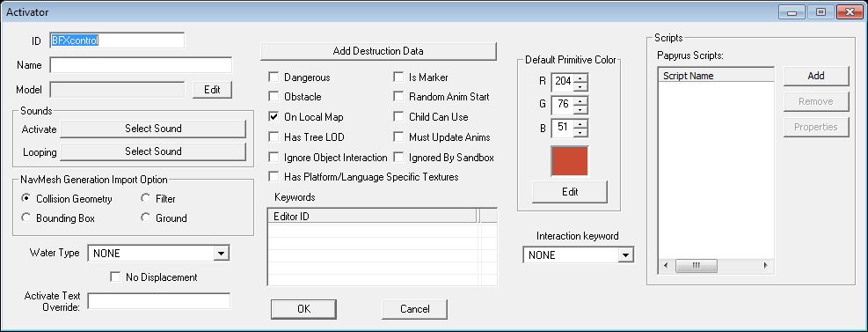Enable the Dangerous checkbox
The width and height of the screenshot is (868, 332).
[x=274, y=77]
